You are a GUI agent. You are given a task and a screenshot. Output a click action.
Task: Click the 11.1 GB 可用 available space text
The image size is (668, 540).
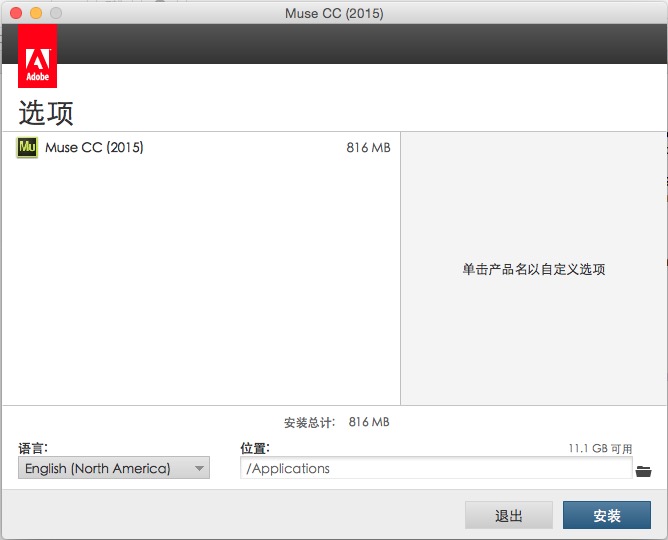[x=600, y=448]
